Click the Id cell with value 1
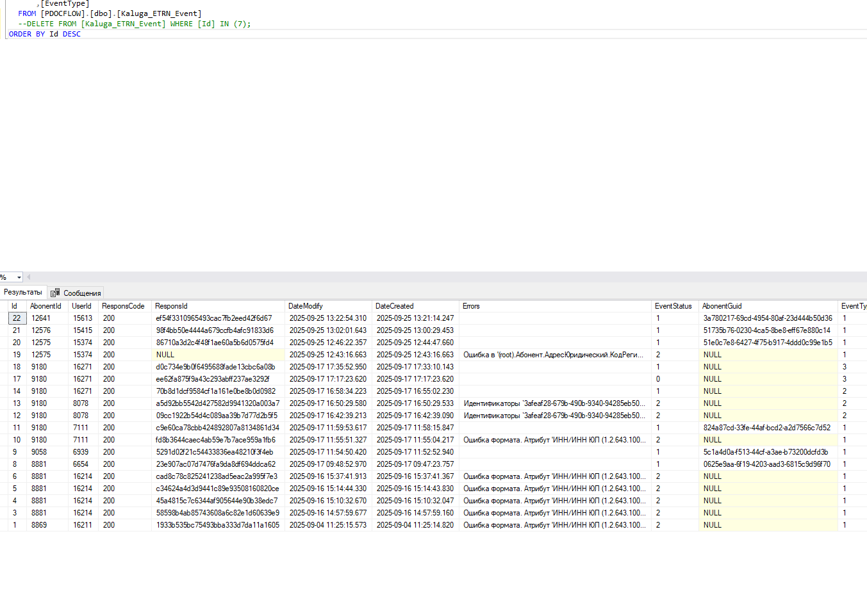 point(17,525)
